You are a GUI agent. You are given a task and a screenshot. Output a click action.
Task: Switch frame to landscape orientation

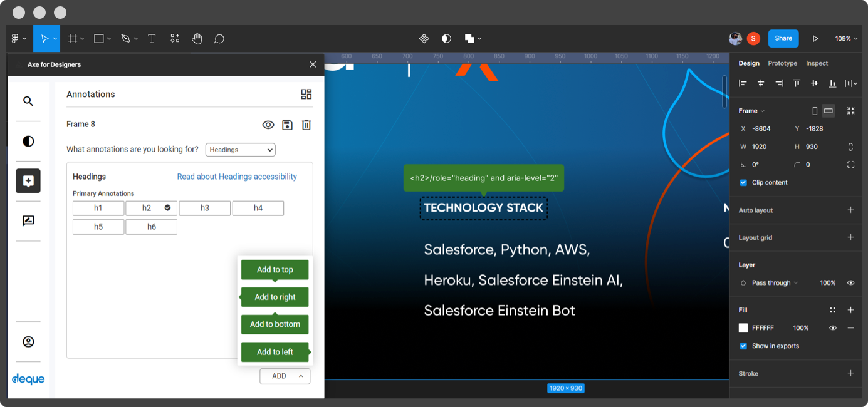[x=829, y=111]
